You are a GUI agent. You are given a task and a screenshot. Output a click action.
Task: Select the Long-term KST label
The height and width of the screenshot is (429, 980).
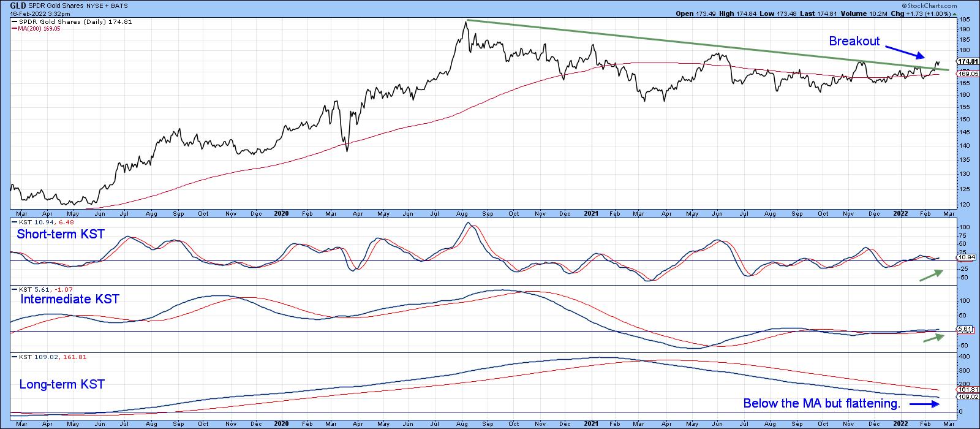(62, 384)
